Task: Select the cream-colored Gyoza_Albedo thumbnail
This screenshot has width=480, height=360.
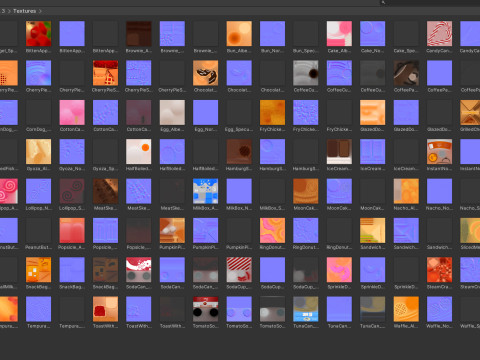Action: 39,152
